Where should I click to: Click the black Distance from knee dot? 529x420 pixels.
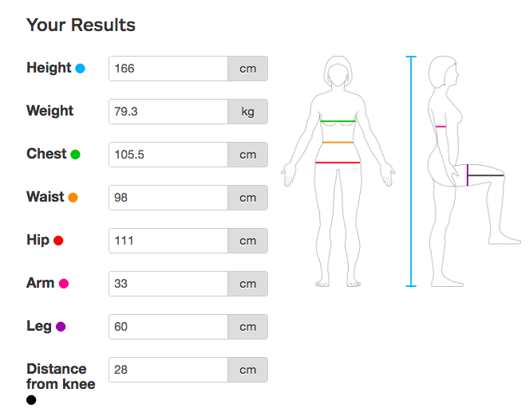pyautogui.click(x=31, y=400)
